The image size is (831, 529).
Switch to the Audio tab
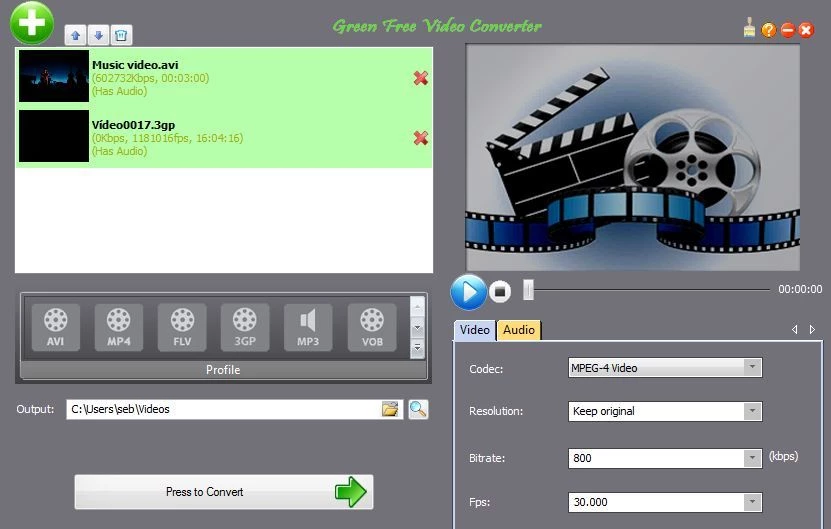pyautogui.click(x=518, y=330)
